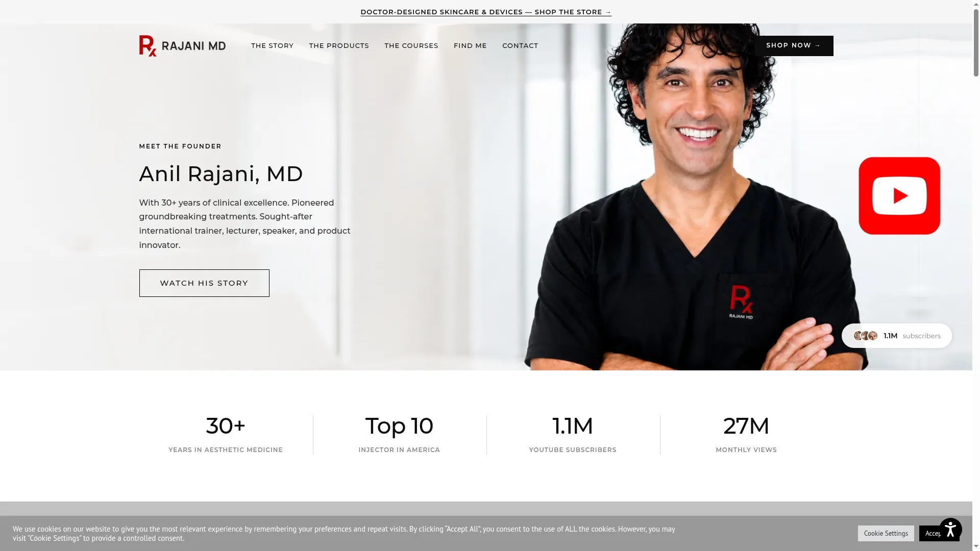Open Cookie Settings
This screenshot has height=551, width=980.
point(886,533)
